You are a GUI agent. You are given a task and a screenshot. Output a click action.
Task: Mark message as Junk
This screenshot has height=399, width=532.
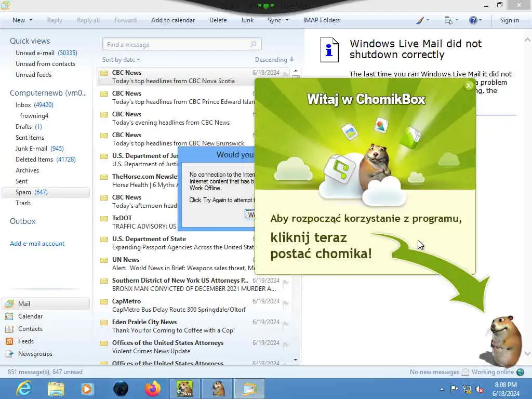click(247, 20)
